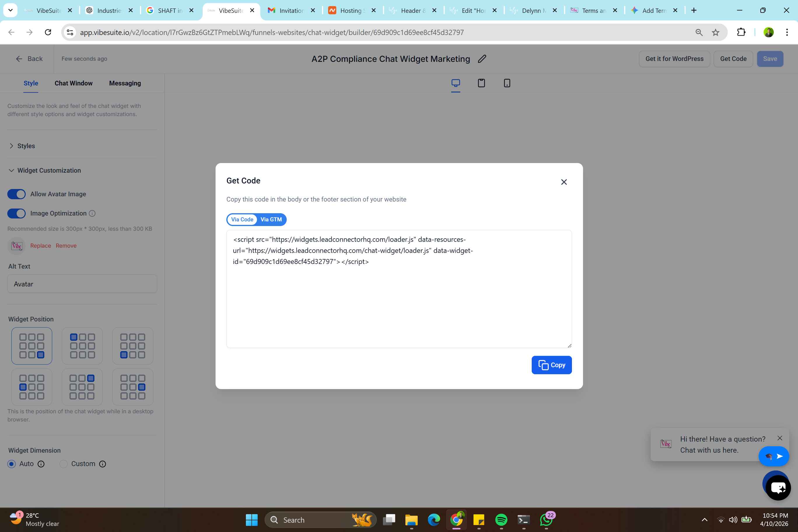Choose middle-left widget position
The height and width of the screenshot is (532, 798).
pos(32,387)
